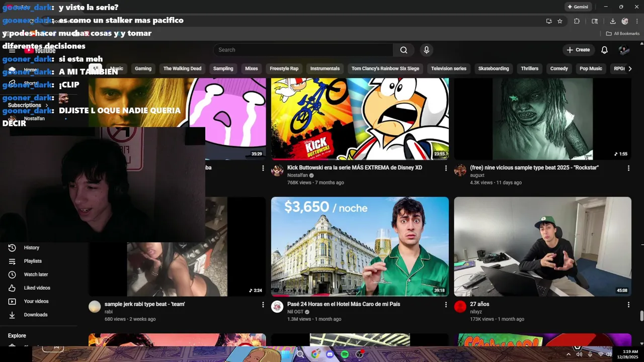Open the Rockstar type beat thumbnail
This screenshot has height=362, width=644.
542,119
